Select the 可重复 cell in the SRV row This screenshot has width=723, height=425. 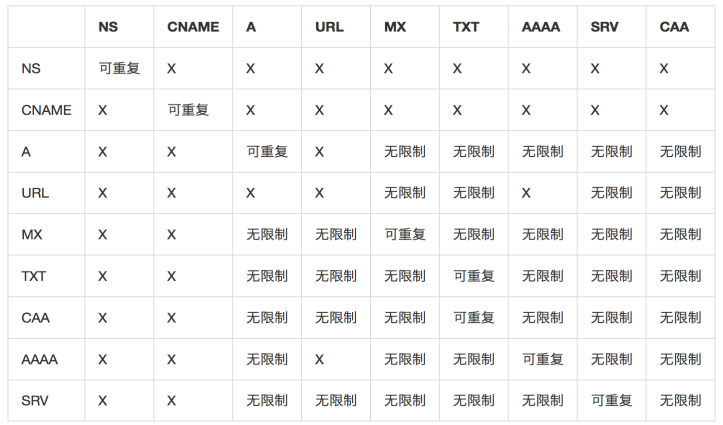(x=611, y=400)
